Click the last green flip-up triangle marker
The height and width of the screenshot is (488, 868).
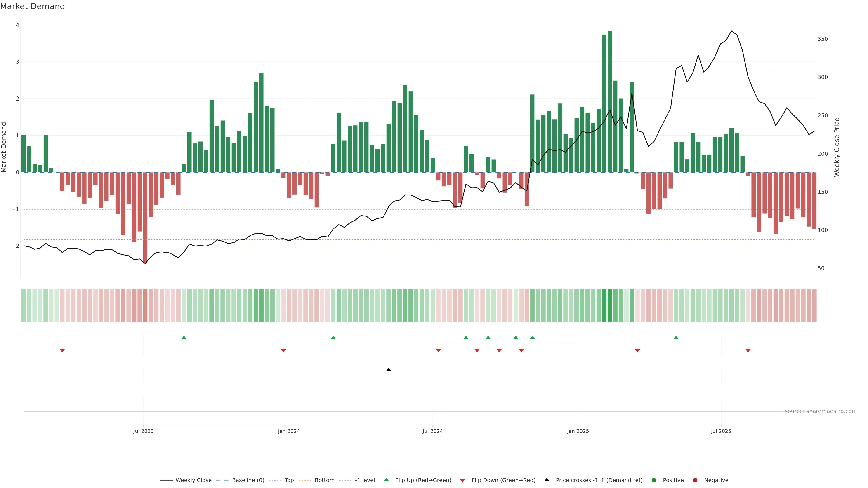[x=676, y=338]
